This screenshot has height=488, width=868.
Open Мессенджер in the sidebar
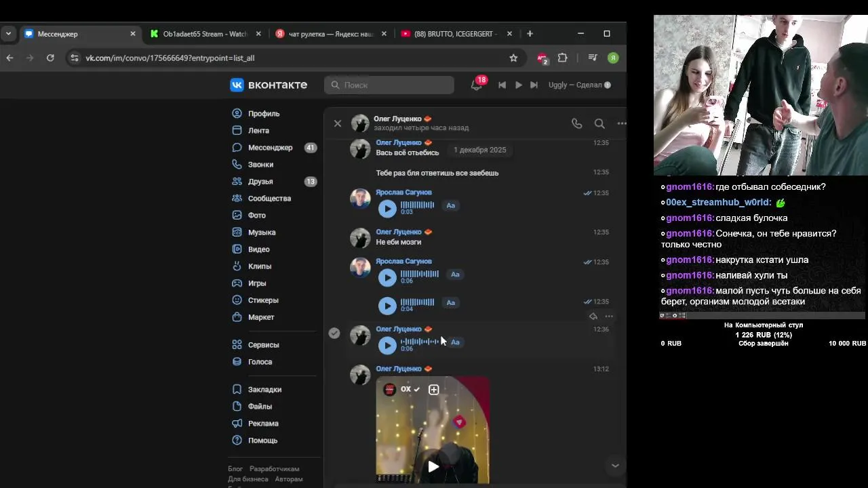(270, 148)
